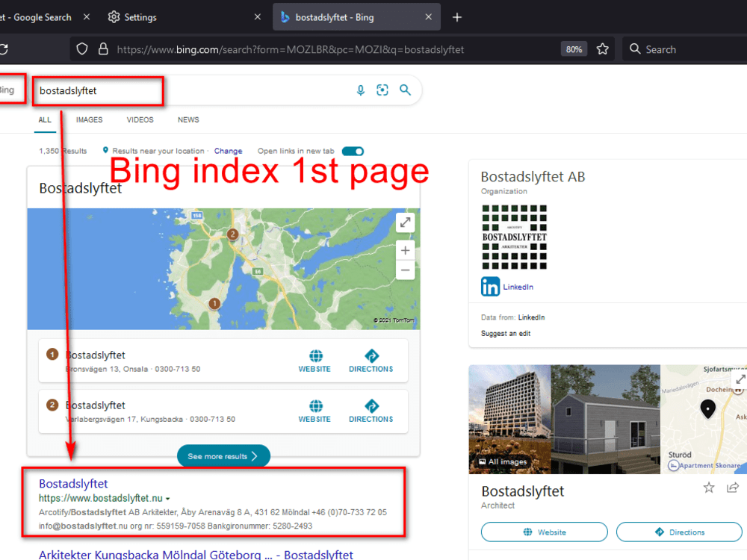Click the https://www.bostadslyftet.nu URL text
The image size is (747, 560).
coord(101,498)
